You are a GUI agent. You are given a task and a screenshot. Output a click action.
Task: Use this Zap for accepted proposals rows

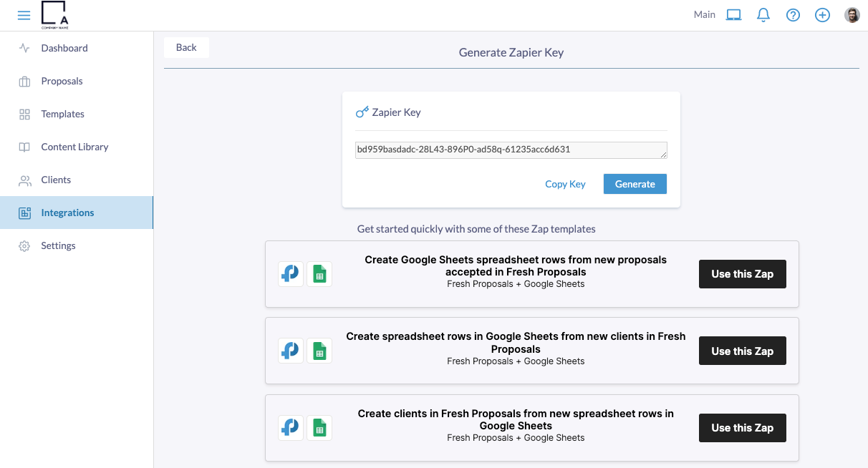(x=743, y=274)
